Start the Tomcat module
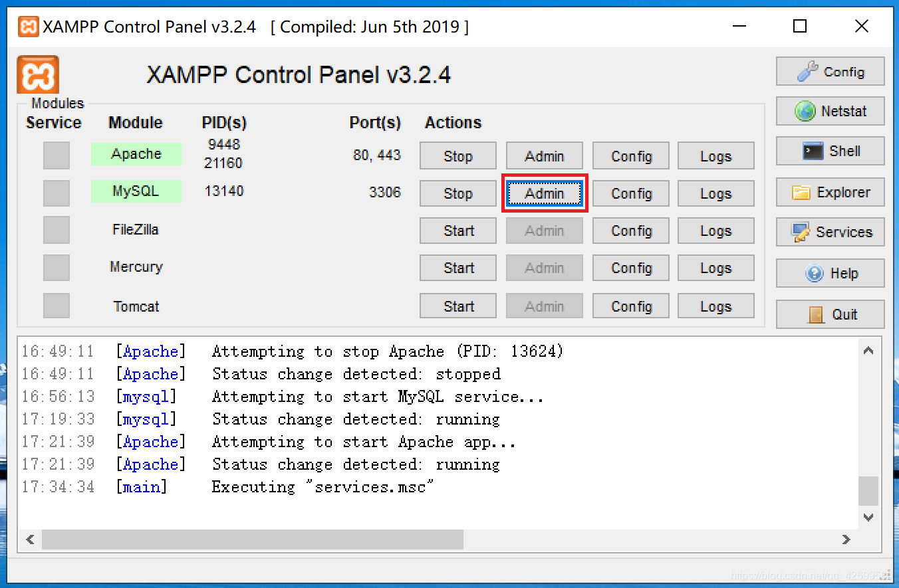The height and width of the screenshot is (588, 899). [458, 306]
